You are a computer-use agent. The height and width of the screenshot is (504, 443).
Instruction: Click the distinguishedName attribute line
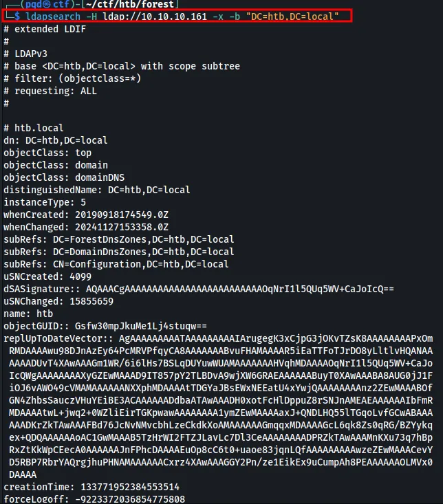(96, 190)
